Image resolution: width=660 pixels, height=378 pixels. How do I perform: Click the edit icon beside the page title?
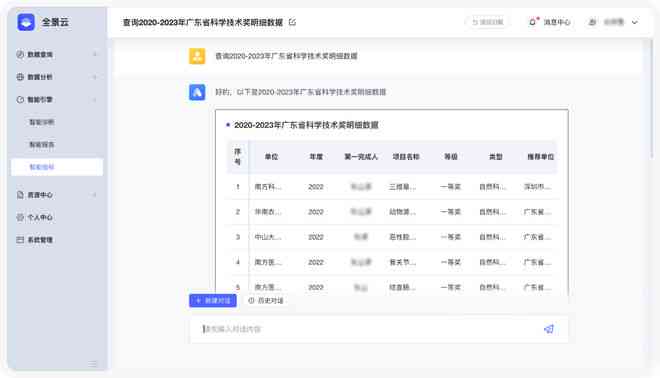coord(292,22)
